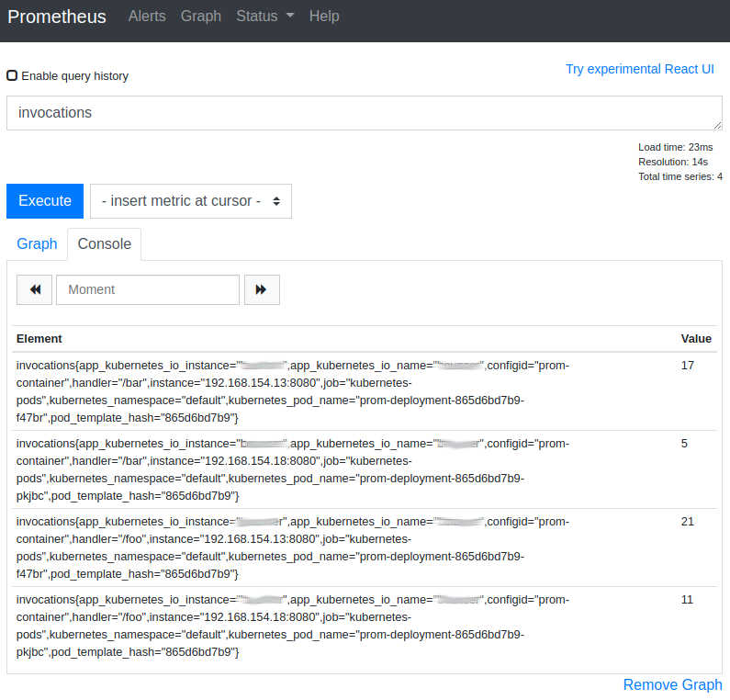Click the resize handle of query box
This screenshot has height=700, width=730.
[717, 125]
